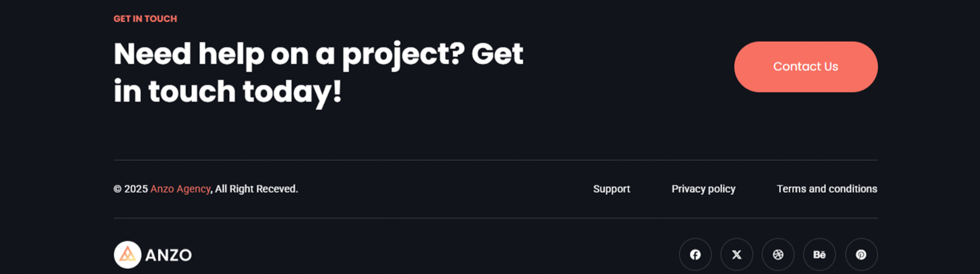The image size is (980, 274).
Task: Open the Behance icon link
Action: tap(819, 254)
